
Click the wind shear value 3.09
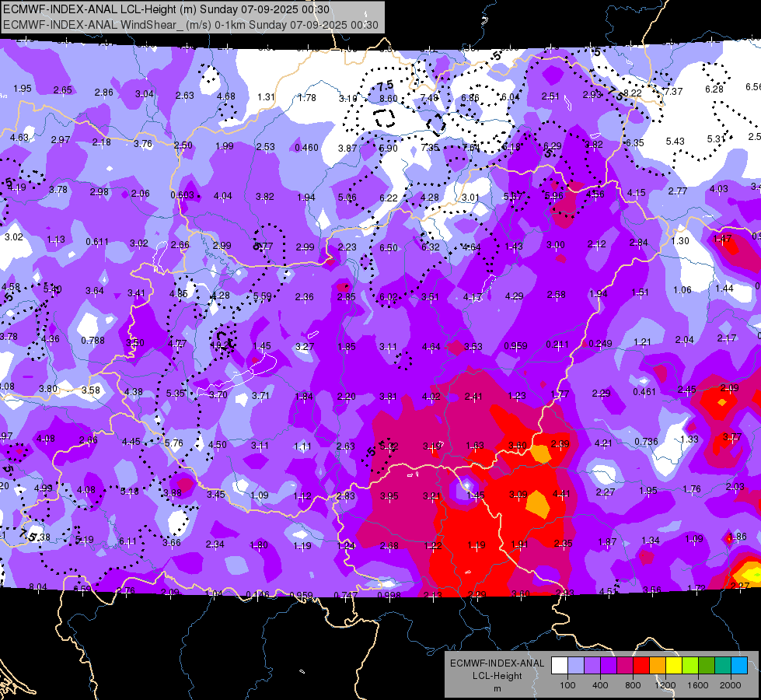click(x=518, y=494)
